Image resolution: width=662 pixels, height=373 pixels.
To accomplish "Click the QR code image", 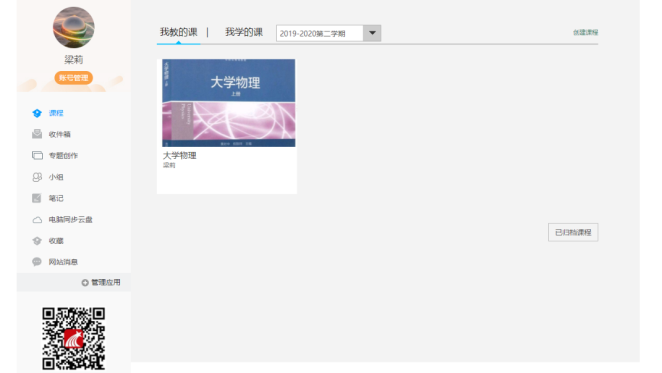I will coord(73,338).
